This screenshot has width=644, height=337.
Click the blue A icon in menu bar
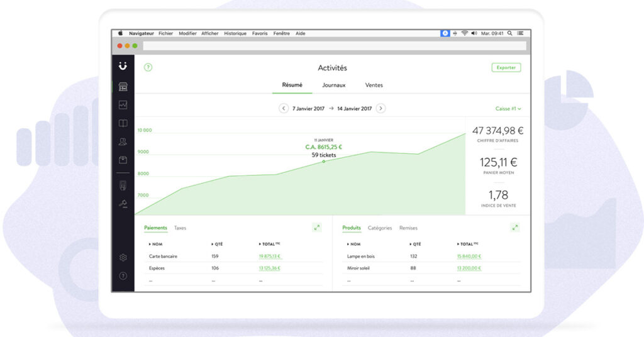(445, 33)
